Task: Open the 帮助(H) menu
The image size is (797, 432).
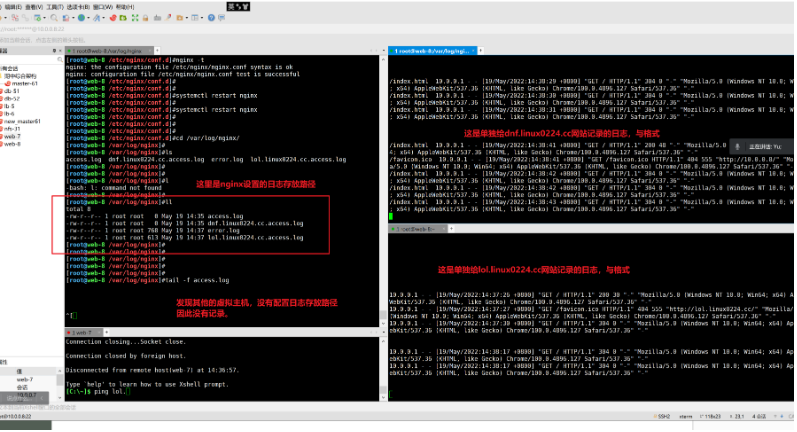Action: click(125, 7)
